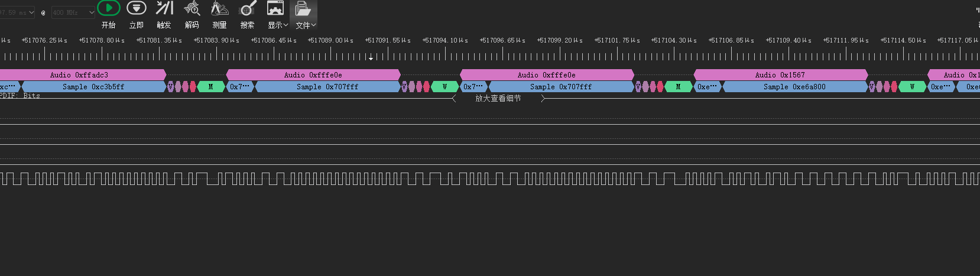Open the 显示 display settings icon
This screenshot has height=276, width=980.
tap(275, 8)
